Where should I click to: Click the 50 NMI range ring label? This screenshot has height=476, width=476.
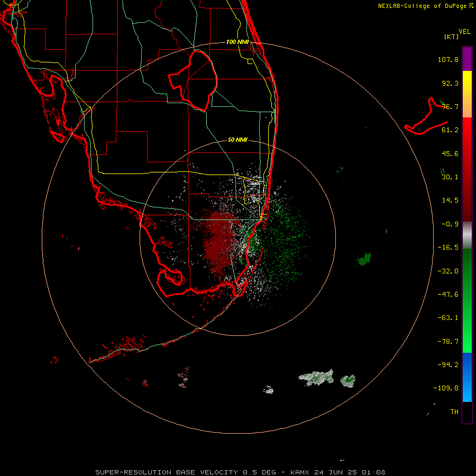tap(237, 140)
